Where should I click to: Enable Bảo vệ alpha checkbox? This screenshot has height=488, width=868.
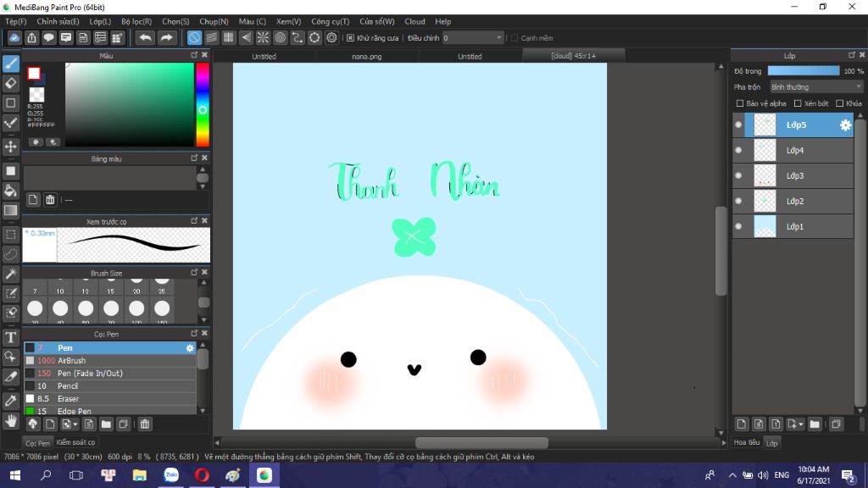point(739,103)
